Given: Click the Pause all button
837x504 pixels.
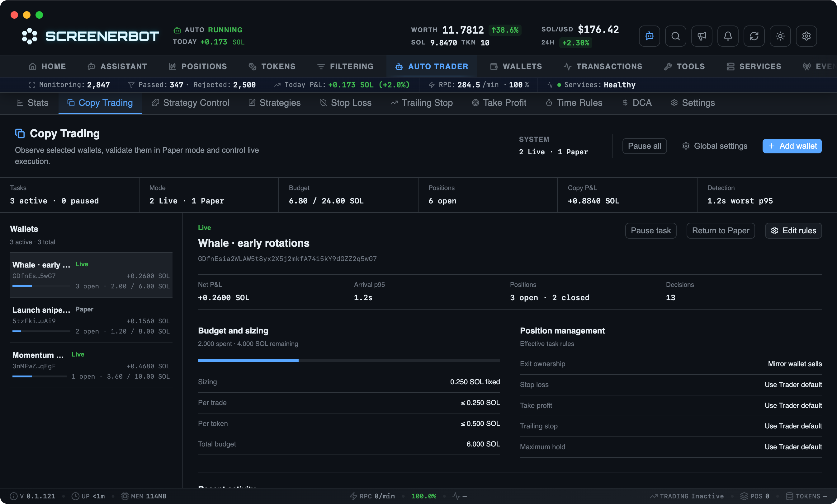Looking at the screenshot, I should pos(644,146).
